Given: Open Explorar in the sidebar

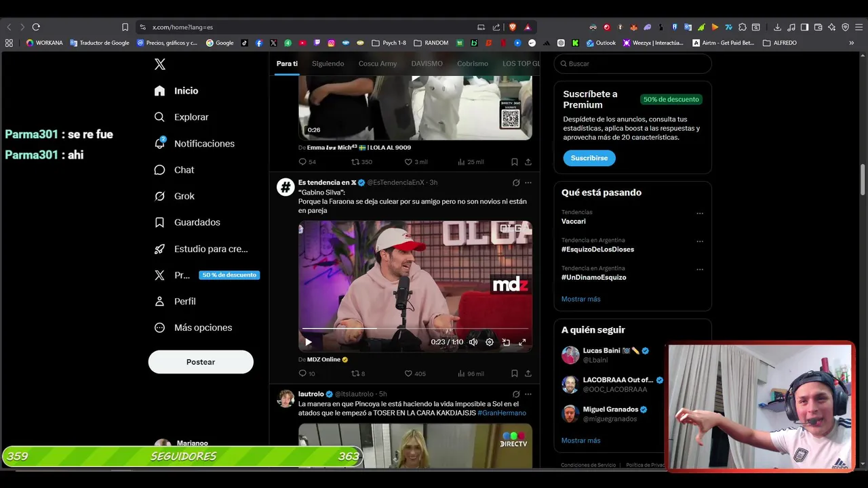Looking at the screenshot, I should [181, 117].
